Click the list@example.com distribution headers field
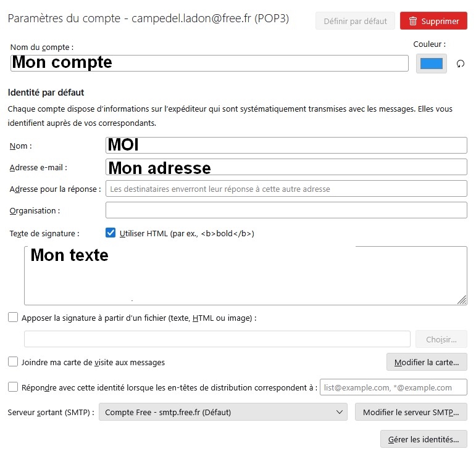Image resolution: width=476 pixels, height=454 pixels. (393, 387)
